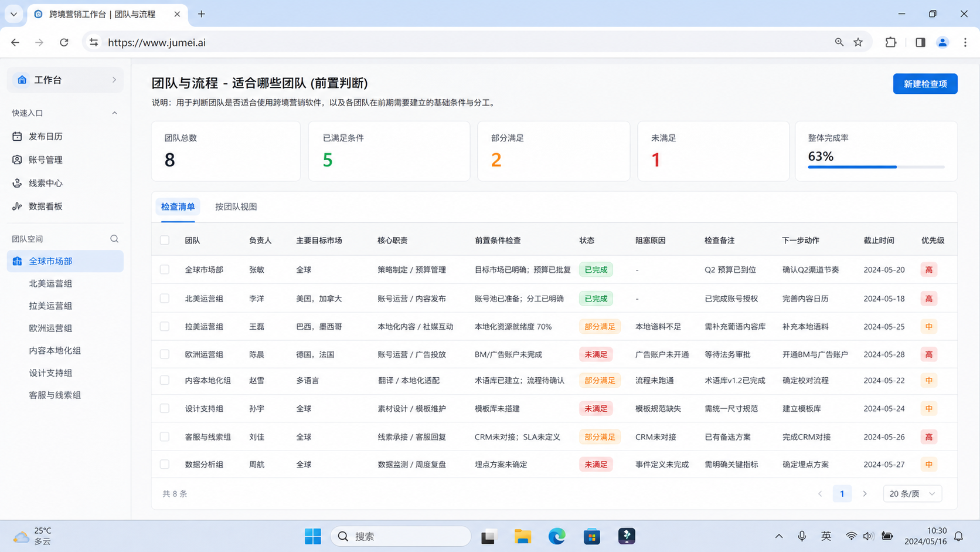Image resolution: width=980 pixels, height=552 pixels.
Task: Click the 团队空间 search icon
Action: coord(114,239)
